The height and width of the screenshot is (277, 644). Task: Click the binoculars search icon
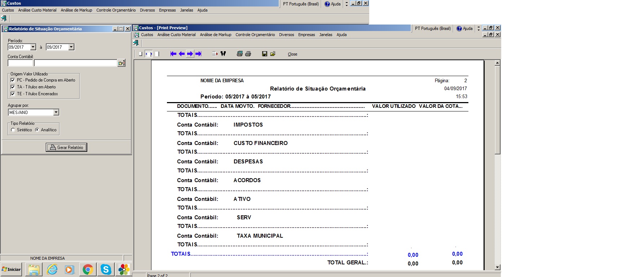[x=223, y=54]
